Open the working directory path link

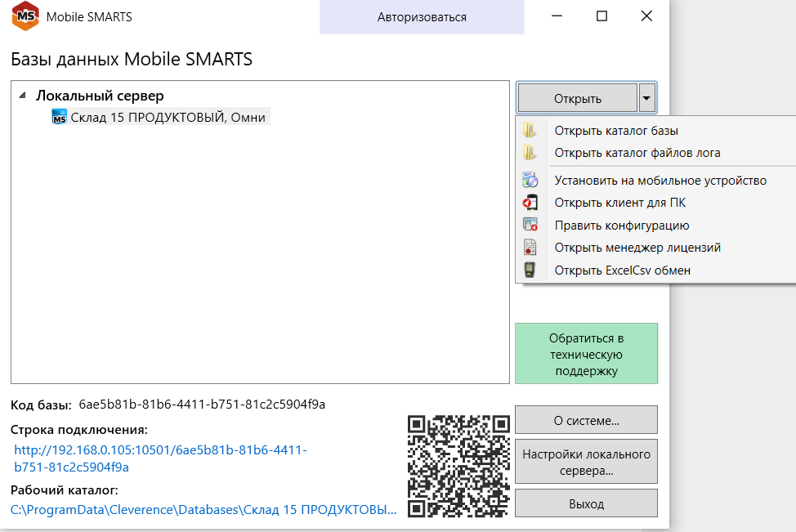[203, 510]
